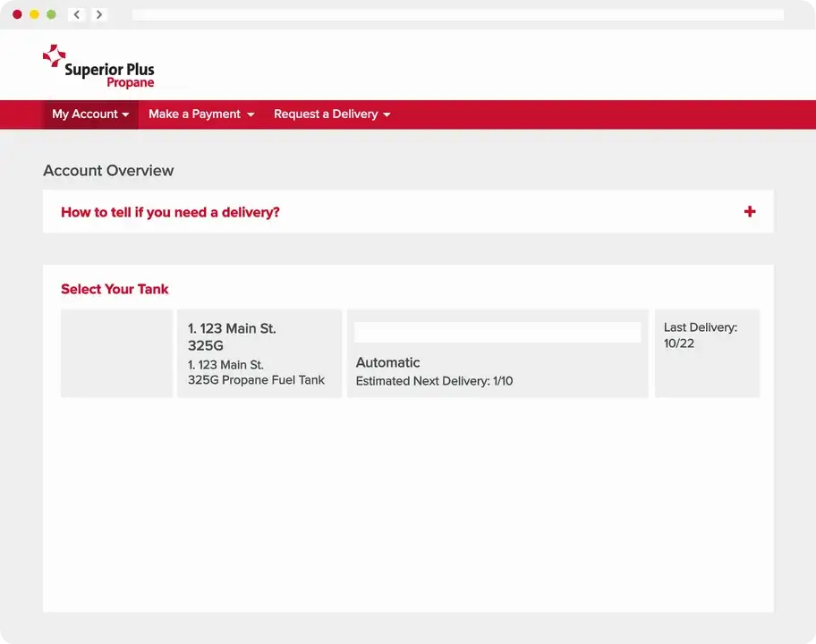Open the Request a Delivery menu
816x644 pixels.
click(326, 114)
